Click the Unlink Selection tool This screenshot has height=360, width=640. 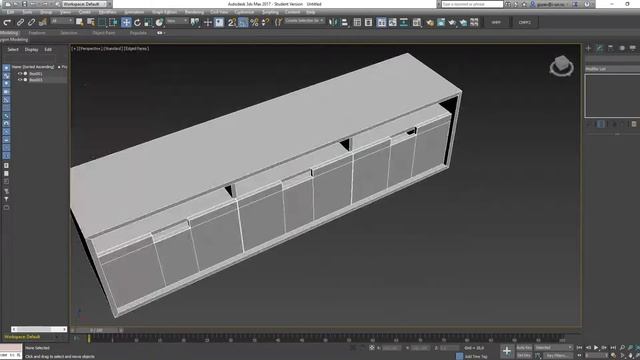pos(31,22)
